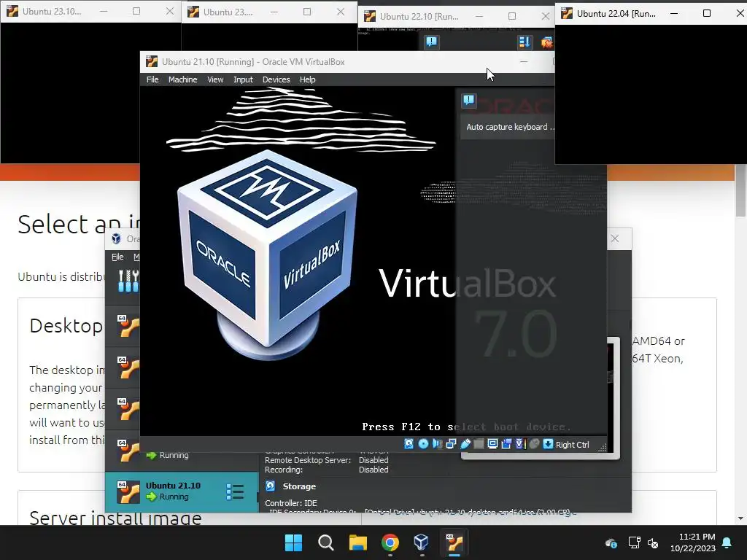The image size is (747, 560).
Task: Click the host key arrow icon
Action: click(x=548, y=444)
